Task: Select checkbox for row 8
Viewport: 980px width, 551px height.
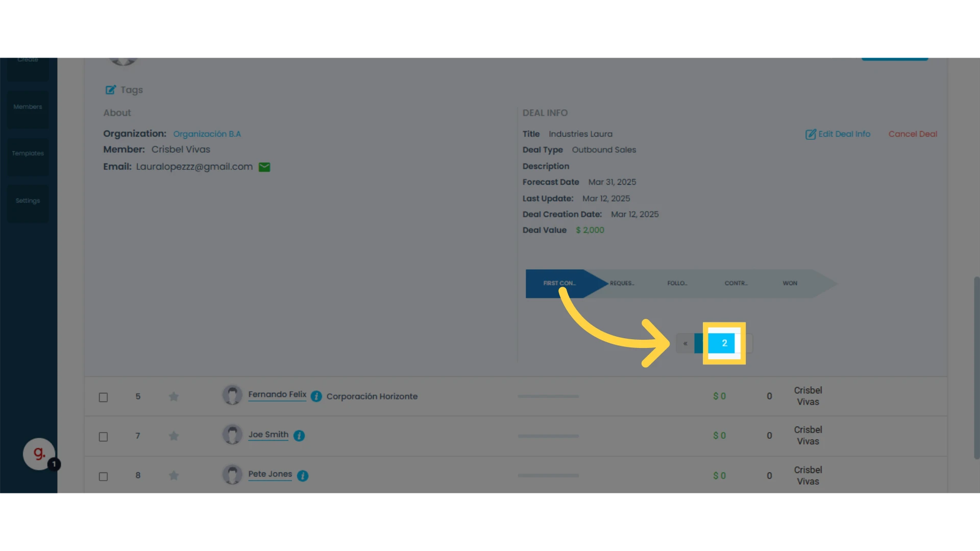Action: (x=103, y=477)
